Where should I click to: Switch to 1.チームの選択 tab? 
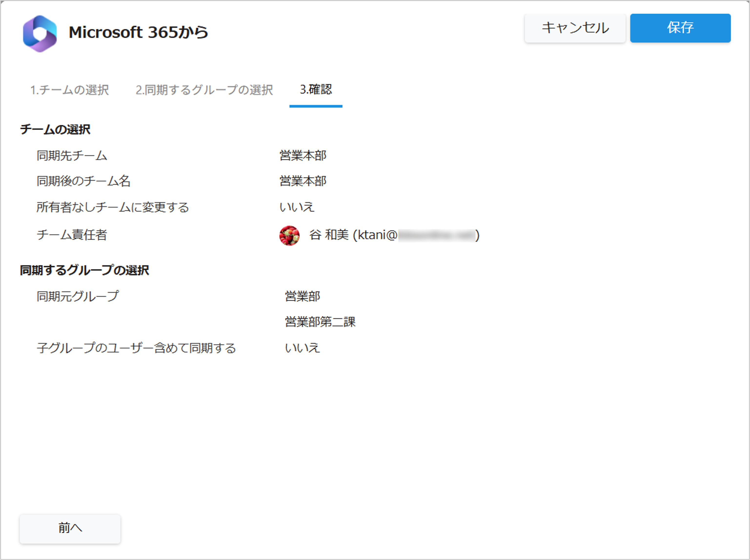click(x=70, y=90)
